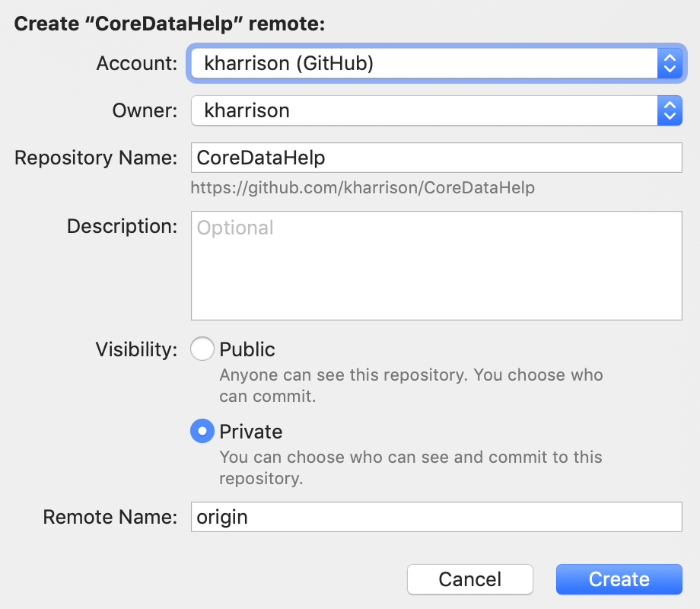Focus the Description text area
This screenshot has height=609, width=700.
click(x=436, y=266)
